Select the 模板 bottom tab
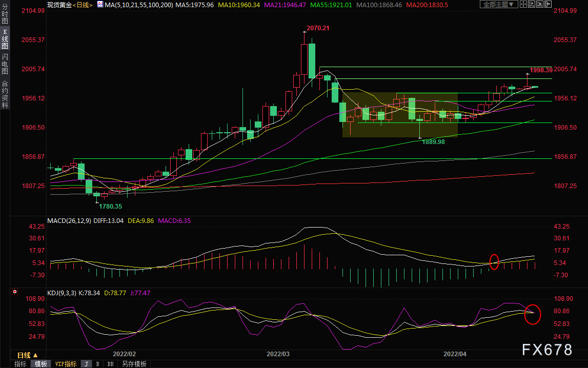The image size is (588, 368). click(x=41, y=364)
